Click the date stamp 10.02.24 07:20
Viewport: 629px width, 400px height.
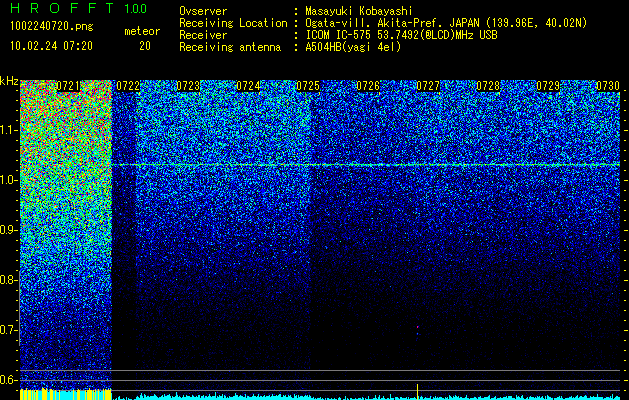(51, 46)
